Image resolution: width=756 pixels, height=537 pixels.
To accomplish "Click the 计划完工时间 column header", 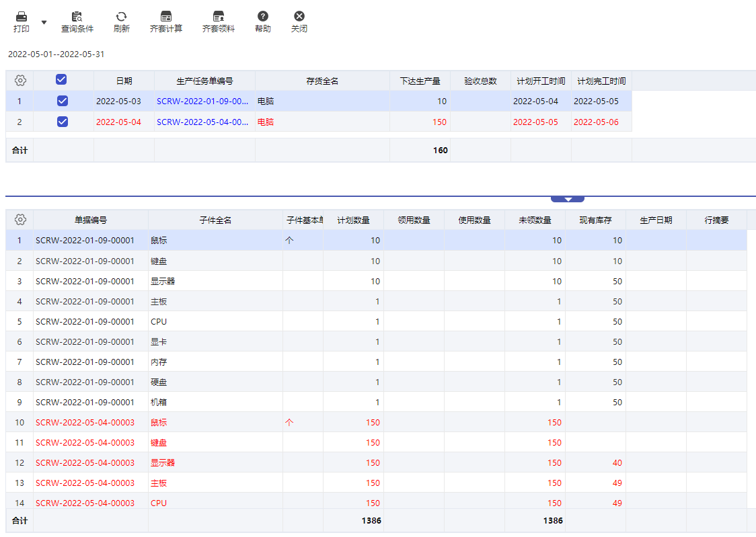I will tap(601, 81).
